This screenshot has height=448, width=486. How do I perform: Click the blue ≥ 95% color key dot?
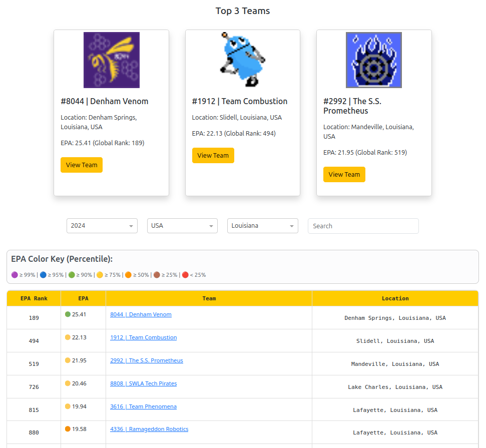coord(43,275)
